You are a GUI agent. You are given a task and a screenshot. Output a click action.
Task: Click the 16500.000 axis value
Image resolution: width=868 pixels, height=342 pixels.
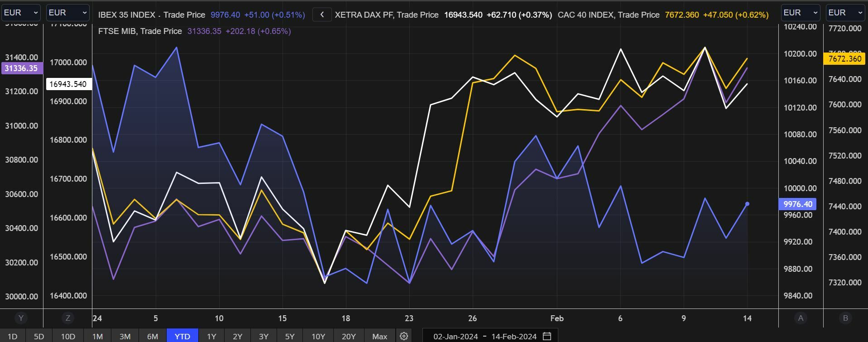pos(68,257)
